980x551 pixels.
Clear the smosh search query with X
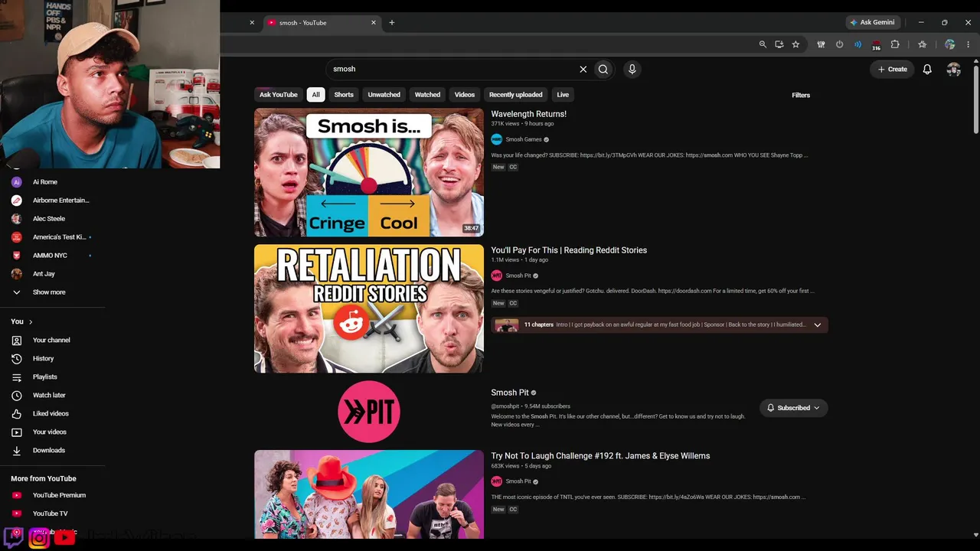(583, 69)
